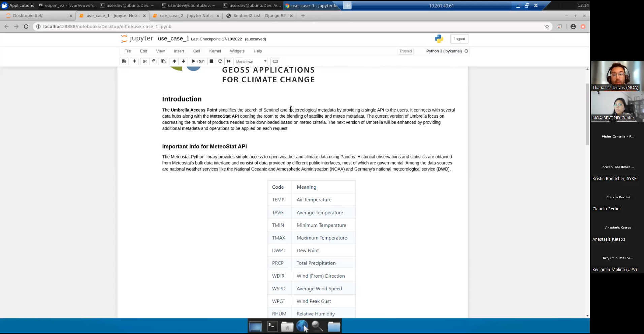
Task: Expand the Widgets menu
Action: click(237, 51)
